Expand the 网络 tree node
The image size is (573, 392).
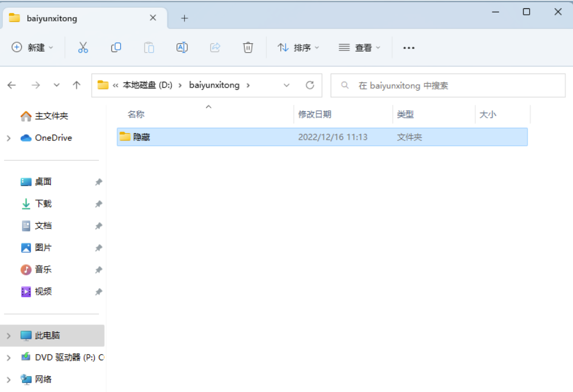[x=9, y=379]
